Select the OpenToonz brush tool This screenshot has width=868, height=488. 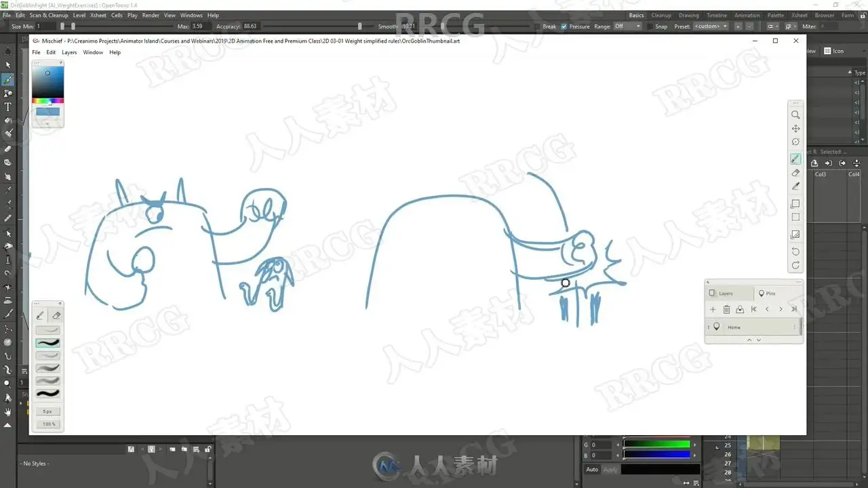[8, 79]
